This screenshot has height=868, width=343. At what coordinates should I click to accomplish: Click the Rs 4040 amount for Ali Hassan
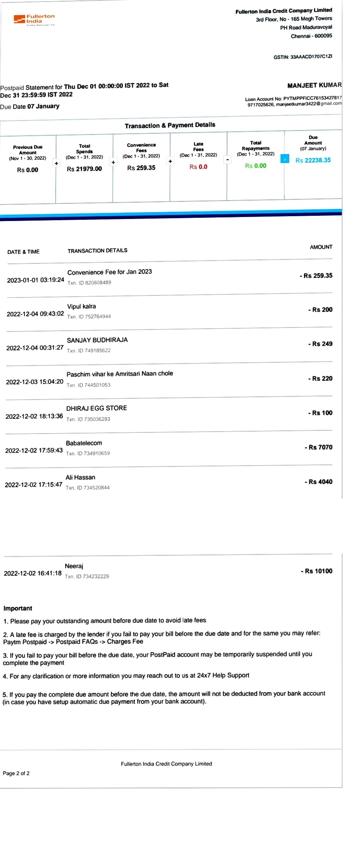(x=318, y=482)
